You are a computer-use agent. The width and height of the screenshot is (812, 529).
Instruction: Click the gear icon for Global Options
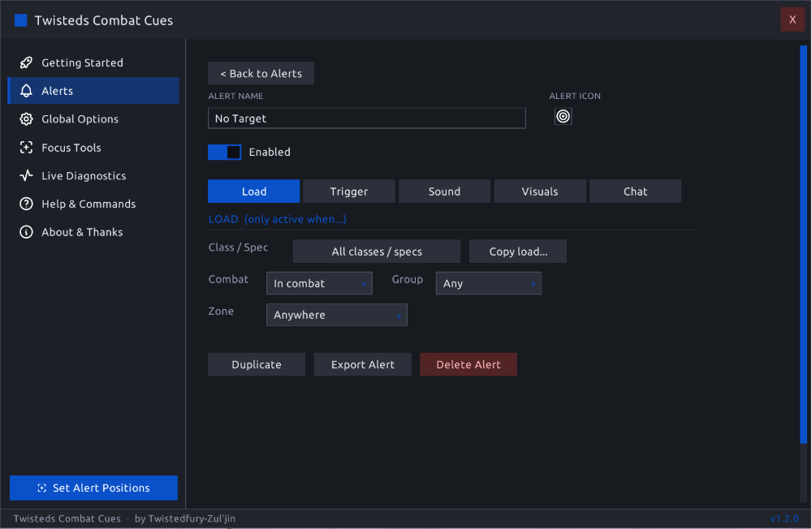pyautogui.click(x=26, y=119)
